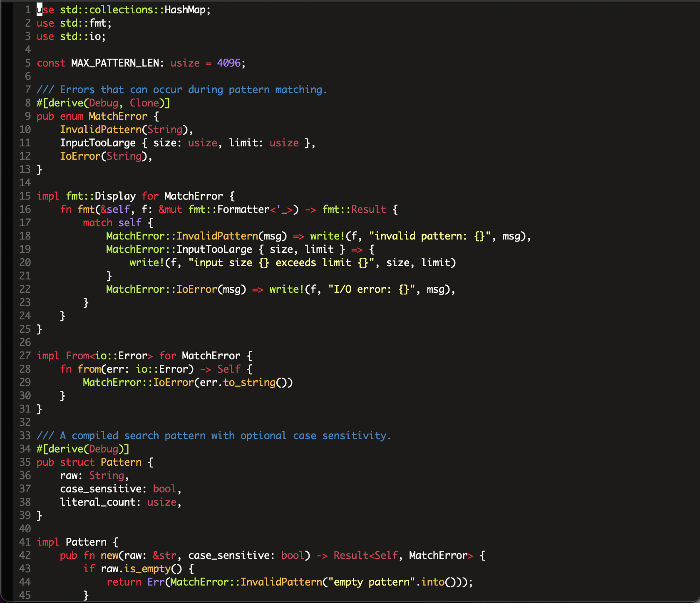Click the comment 'A compiled search pattern with optional case sensitivity.'
Viewport: 700px width, 603px height.
226,435
